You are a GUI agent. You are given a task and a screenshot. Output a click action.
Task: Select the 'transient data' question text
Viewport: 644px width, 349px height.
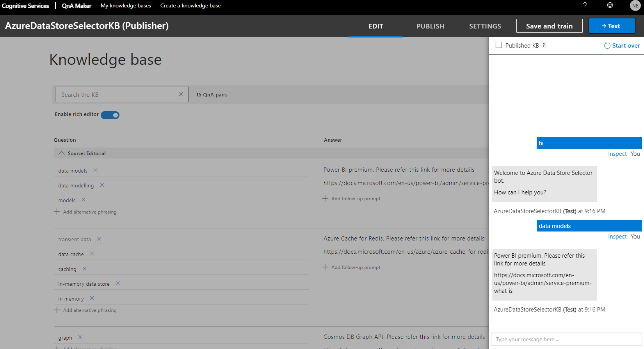pos(75,239)
